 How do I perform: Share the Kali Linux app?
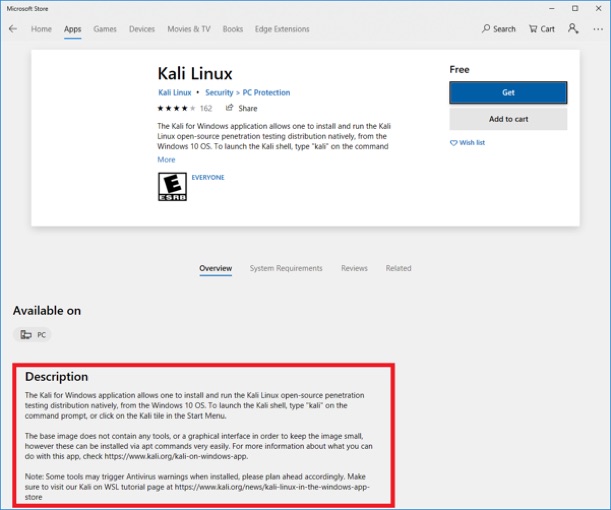tap(241, 108)
